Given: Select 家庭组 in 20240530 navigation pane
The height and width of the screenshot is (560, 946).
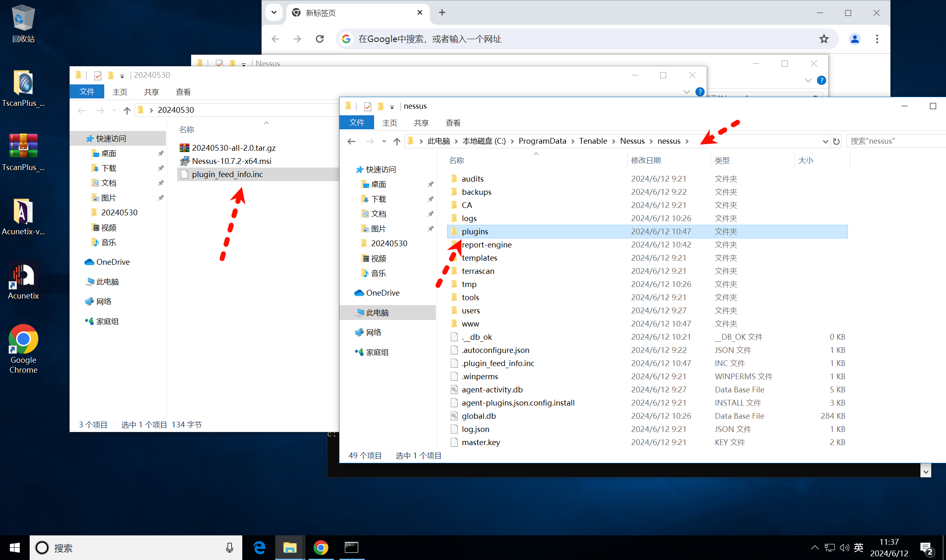Looking at the screenshot, I should pyautogui.click(x=107, y=321).
